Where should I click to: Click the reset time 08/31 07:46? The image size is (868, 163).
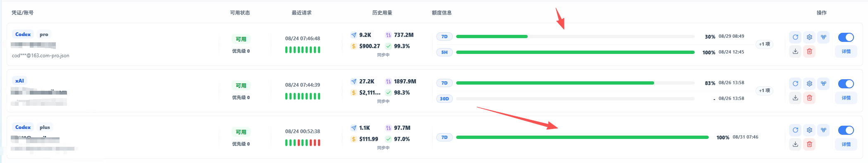[746, 137]
